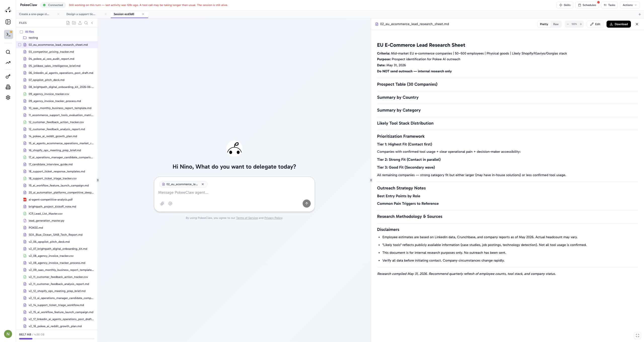Image resolution: width=644 pixels, height=342 pixels.
Task: Close the 'Session ecd3d0' tab
Action: coord(143,14)
